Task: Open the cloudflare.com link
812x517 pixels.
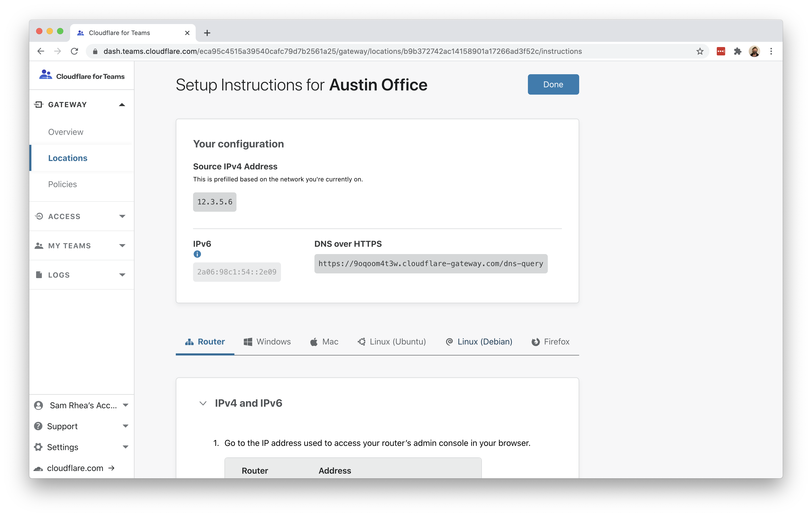Action: tap(75, 468)
